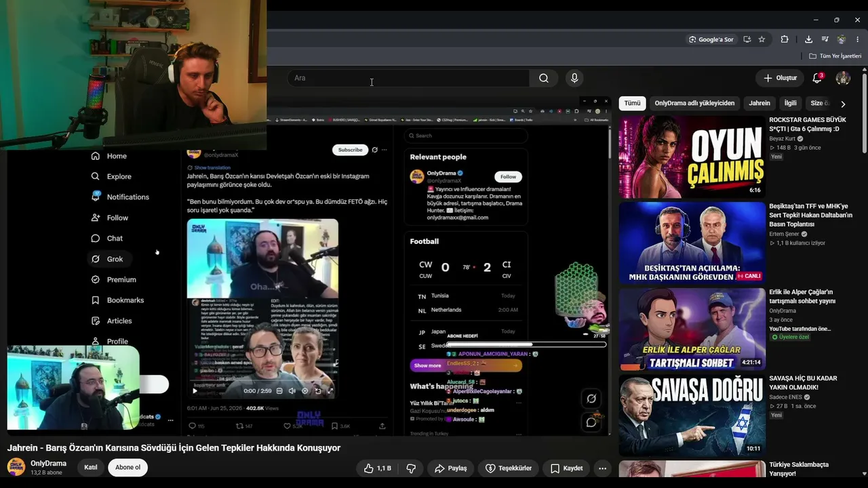Image resolution: width=868 pixels, height=488 pixels.
Task: Click the Grok icon in the video's X sidebar
Action: pyautogui.click(x=96, y=259)
